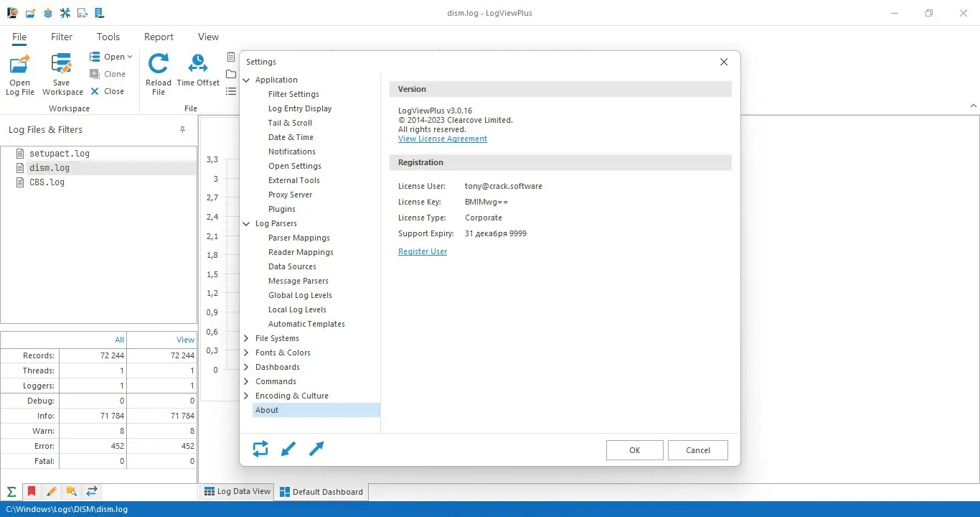Viewport: 980px width, 517px height.
Task: Click the export settings arrow icon pointing up-right
Action: pyautogui.click(x=316, y=450)
